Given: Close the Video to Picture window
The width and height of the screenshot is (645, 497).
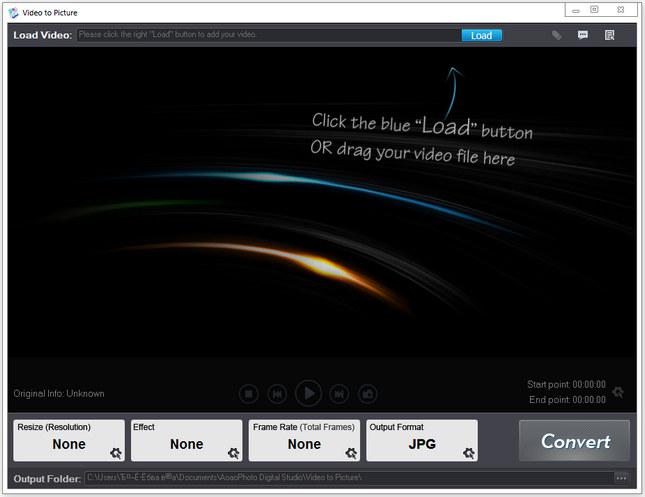Looking at the screenshot, I should (621, 9).
